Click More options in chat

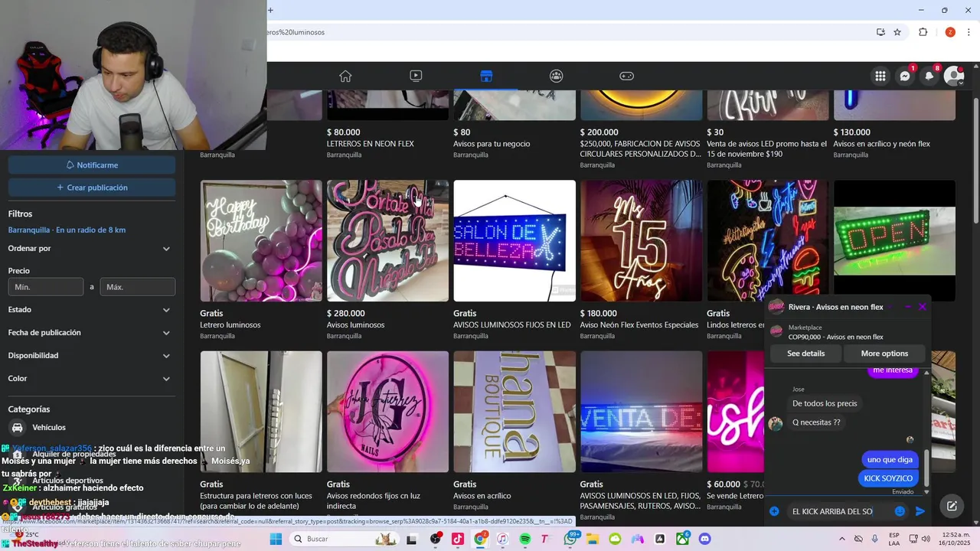pyautogui.click(x=884, y=354)
